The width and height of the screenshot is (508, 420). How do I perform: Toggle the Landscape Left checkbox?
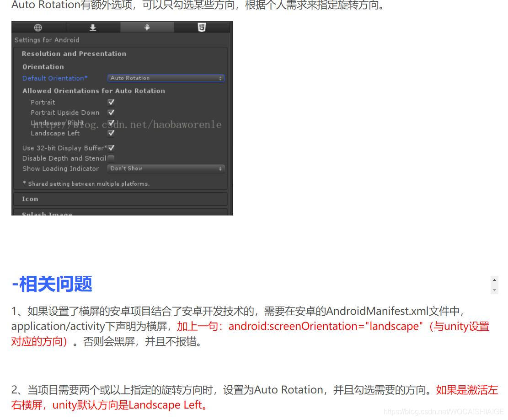[x=111, y=133]
